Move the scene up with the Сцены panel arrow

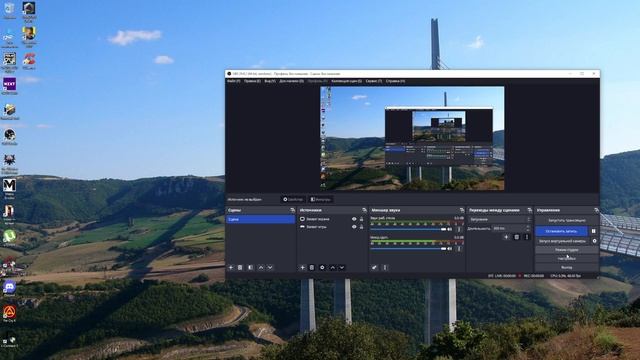261,268
